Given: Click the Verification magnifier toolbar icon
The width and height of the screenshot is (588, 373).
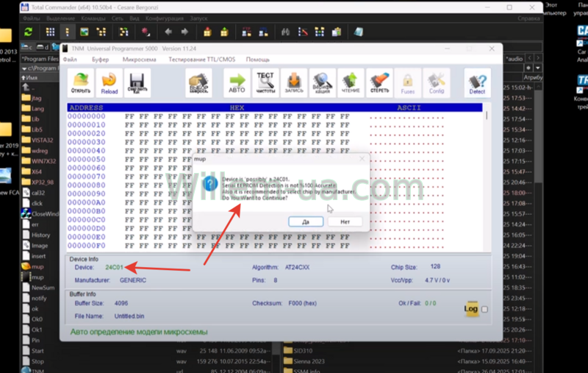Looking at the screenshot, I should click(321, 82).
